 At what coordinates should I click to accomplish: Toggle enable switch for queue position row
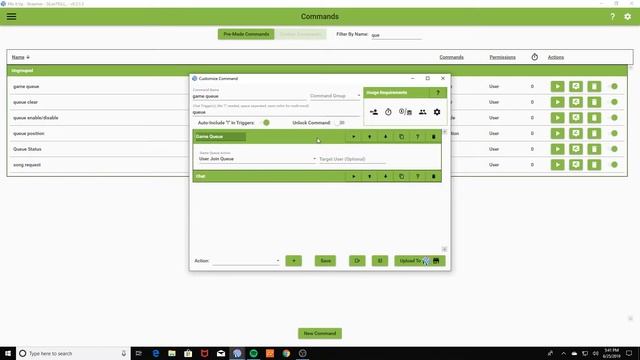point(613,133)
